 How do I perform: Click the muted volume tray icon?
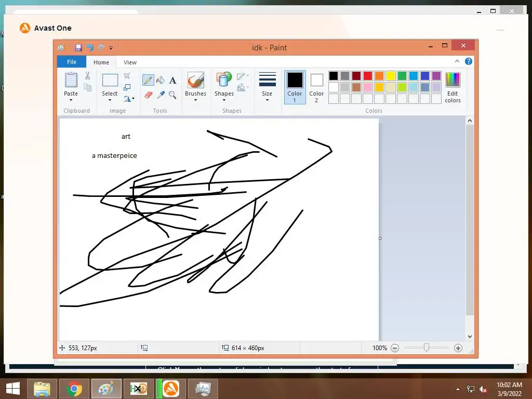pos(483,389)
